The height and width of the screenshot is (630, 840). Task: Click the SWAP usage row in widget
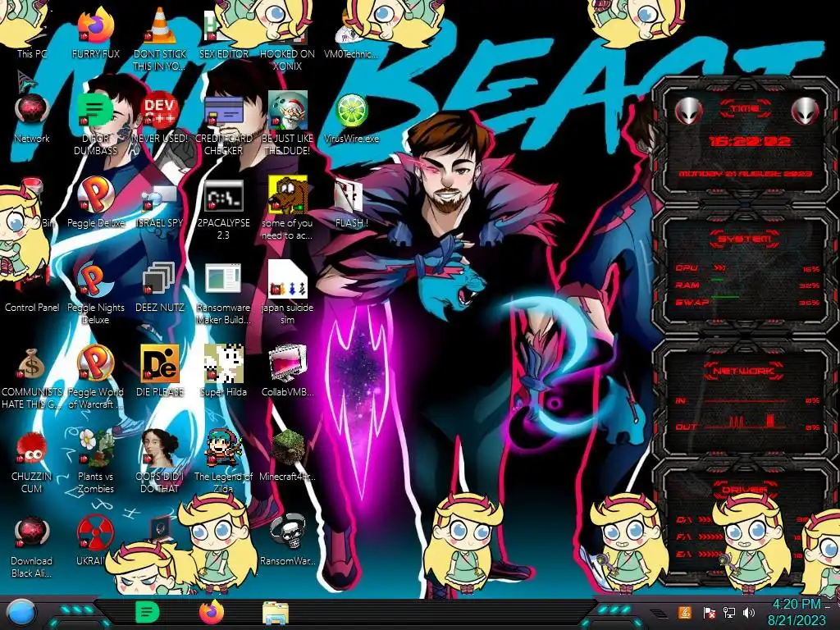pos(746,302)
